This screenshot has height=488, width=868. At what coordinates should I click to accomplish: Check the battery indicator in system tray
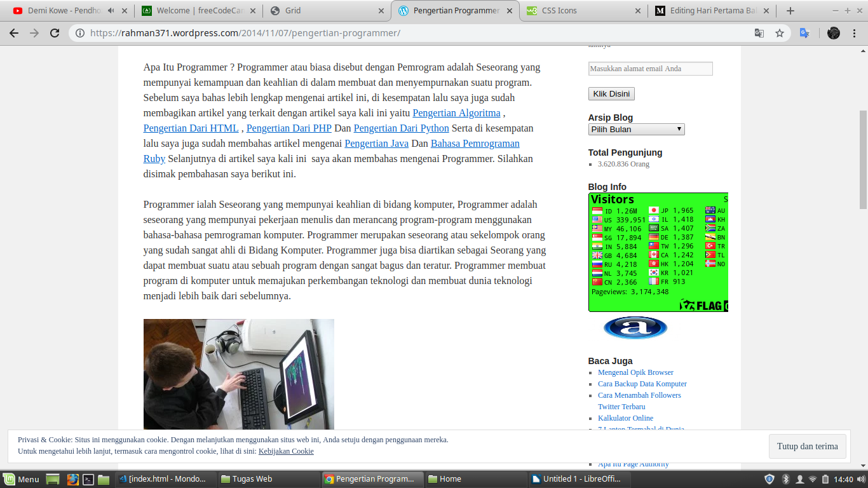tap(825, 479)
